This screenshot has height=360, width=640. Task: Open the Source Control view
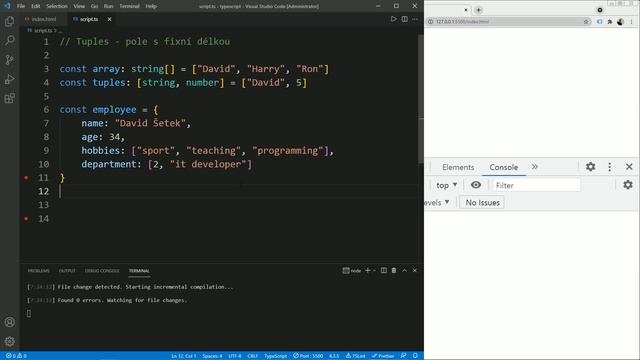coord(9,60)
